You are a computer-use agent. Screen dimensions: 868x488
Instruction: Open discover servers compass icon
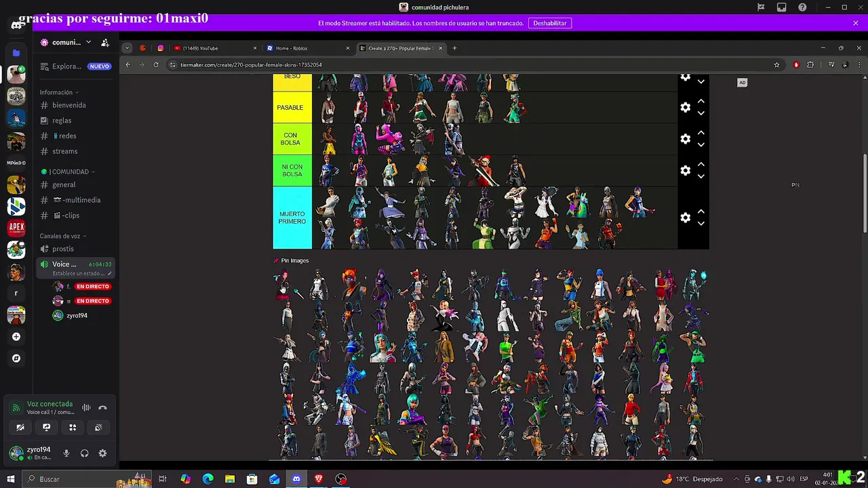(16, 359)
